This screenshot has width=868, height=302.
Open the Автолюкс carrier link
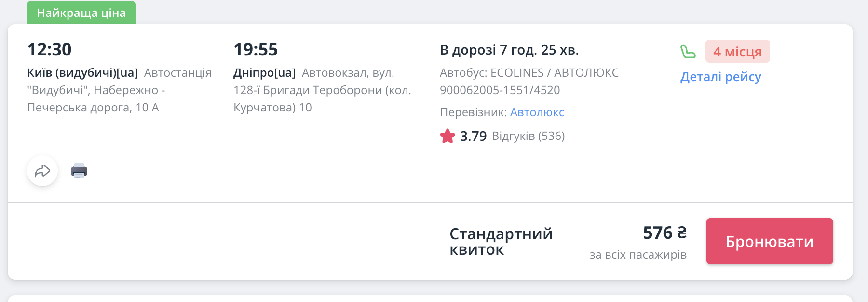point(537,112)
